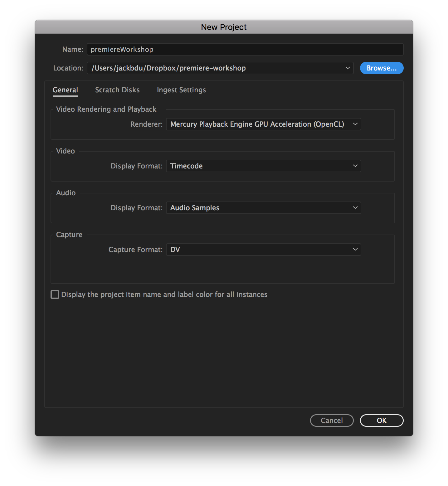
Task: Click the chevron arrow on the Renderer dropdown
Action: [x=355, y=124]
